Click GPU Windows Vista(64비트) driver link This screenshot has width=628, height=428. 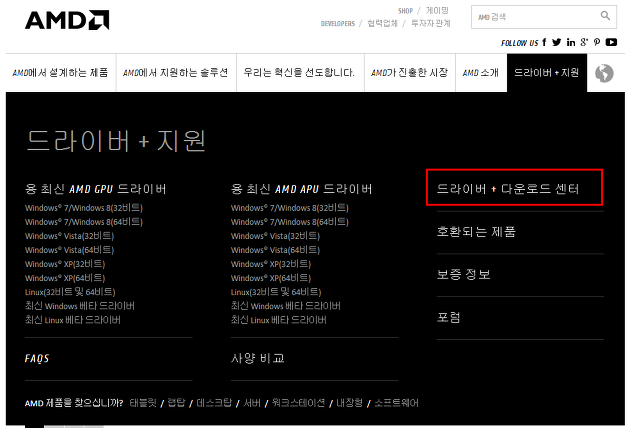(x=70, y=250)
